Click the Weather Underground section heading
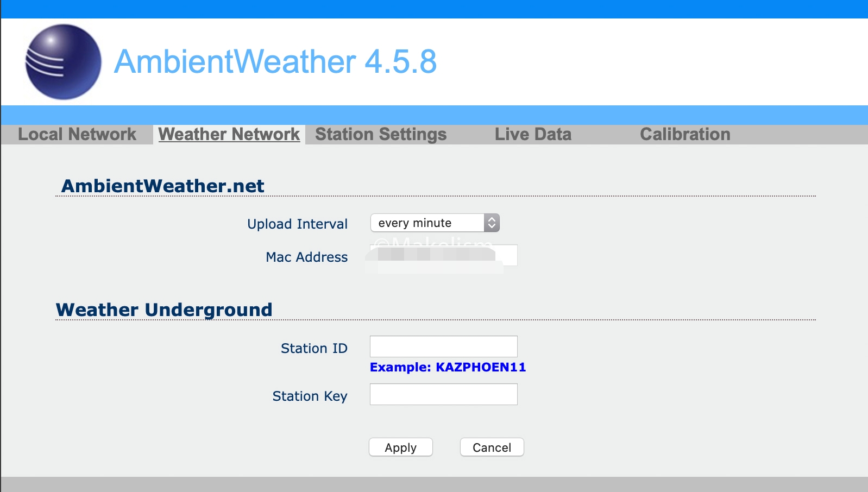 coord(164,310)
